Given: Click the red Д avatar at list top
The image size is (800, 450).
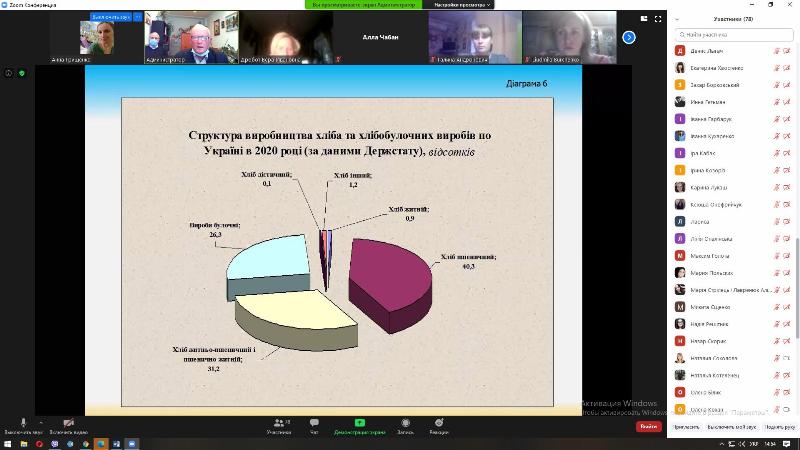Looking at the screenshot, I should click(x=680, y=51).
